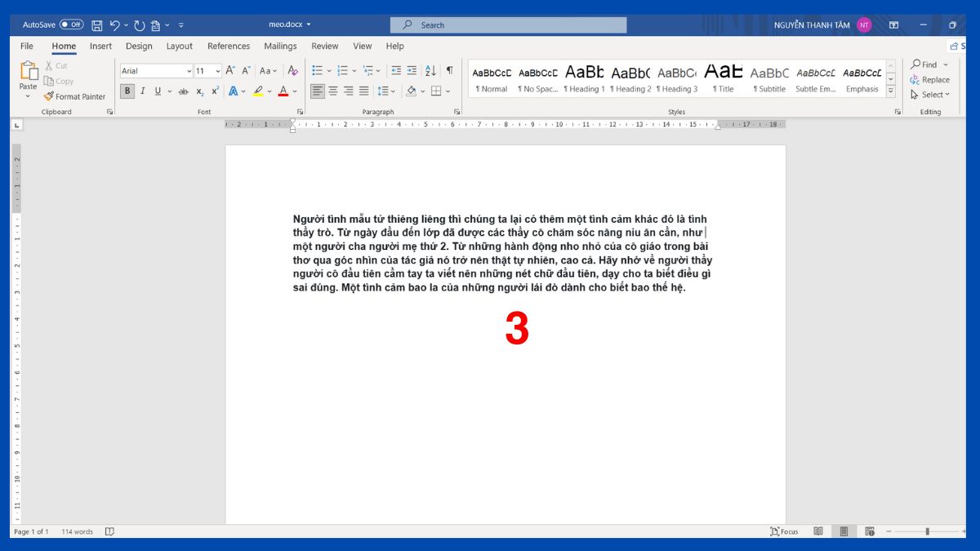This screenshot has width=980, height=551.
Task: Click the Search box in title bar
Action: pyautogui.click(x=508, y=25)
